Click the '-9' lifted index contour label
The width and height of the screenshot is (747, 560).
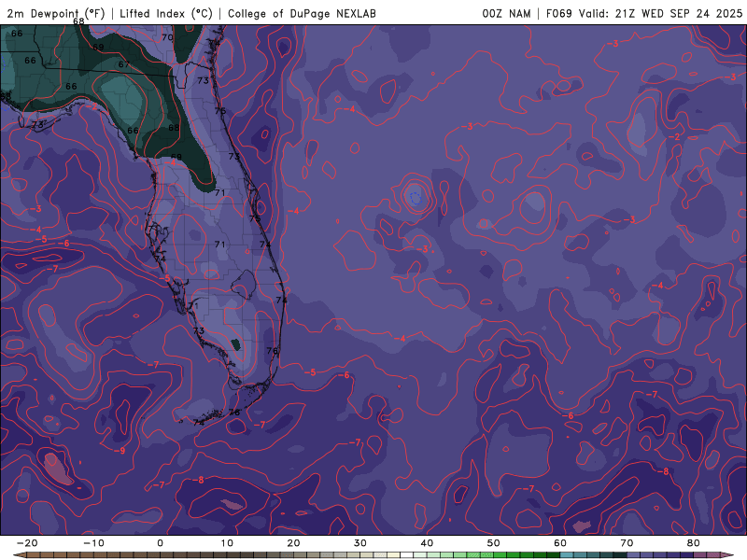(120, 451)
